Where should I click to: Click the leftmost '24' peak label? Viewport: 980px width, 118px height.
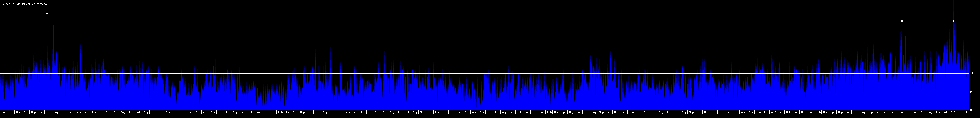[902, 21]
